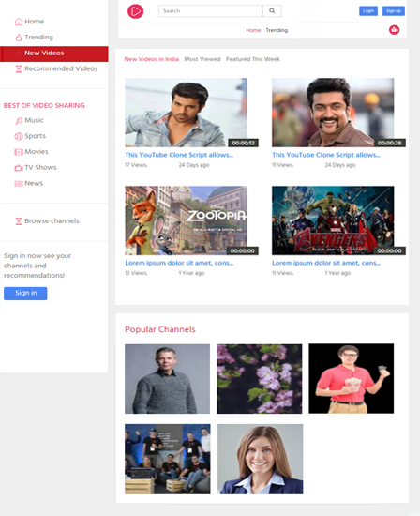Open the Avengers video thumbnail
This screenshot has height=516, width=420.
pos(333,220)
